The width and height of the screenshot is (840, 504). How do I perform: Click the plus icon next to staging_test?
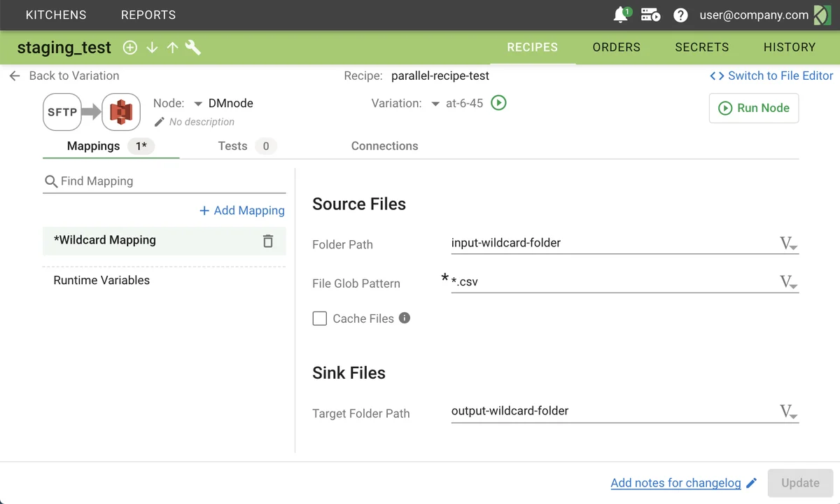click(129, 47)
